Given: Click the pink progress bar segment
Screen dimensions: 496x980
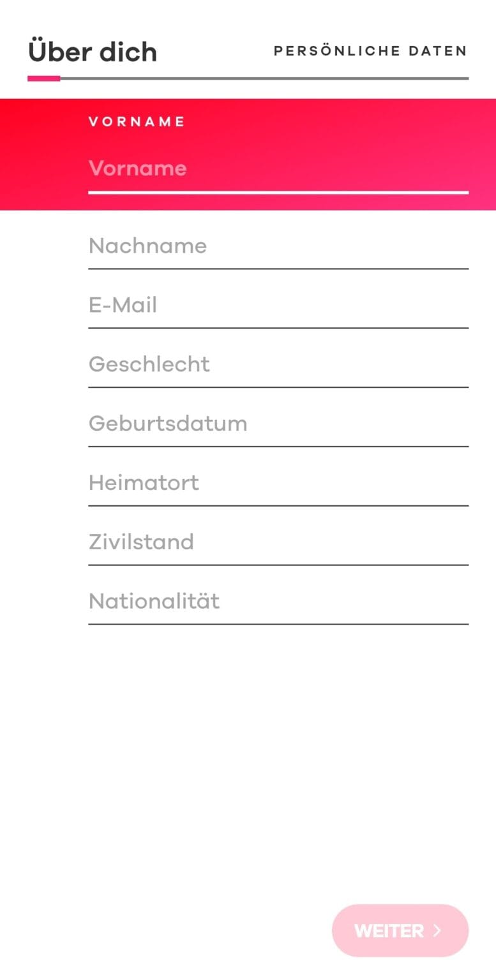Looking at the screenshot, I should click(x=43, y=78).
